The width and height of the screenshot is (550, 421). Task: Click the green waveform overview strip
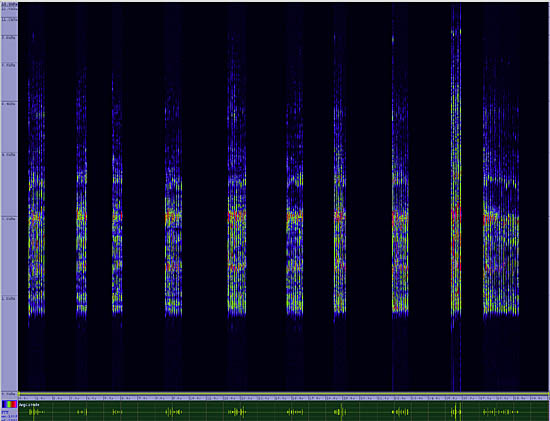(x=284, y=411)
